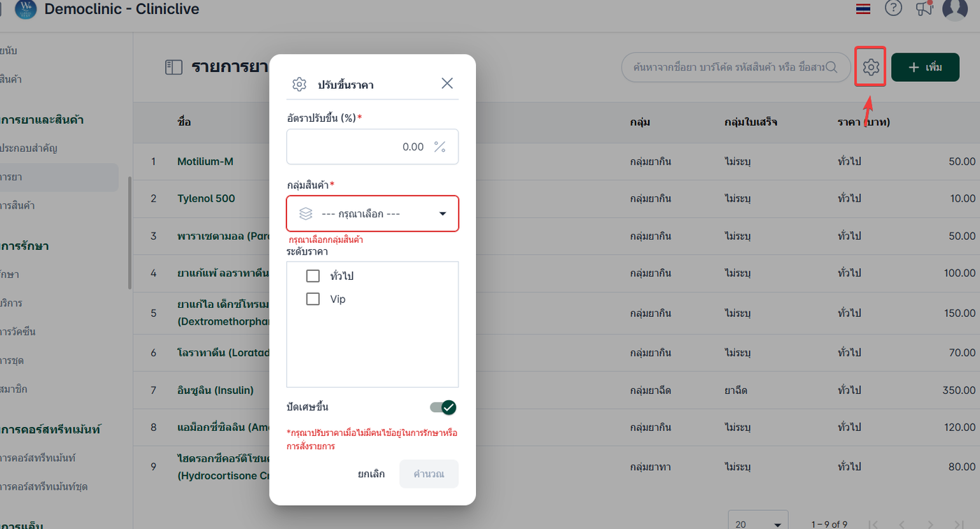Screen dimensions: 980x529
Task: Click the Thai flag language icon
Action: pyautogui.click(x=863, y=9)
